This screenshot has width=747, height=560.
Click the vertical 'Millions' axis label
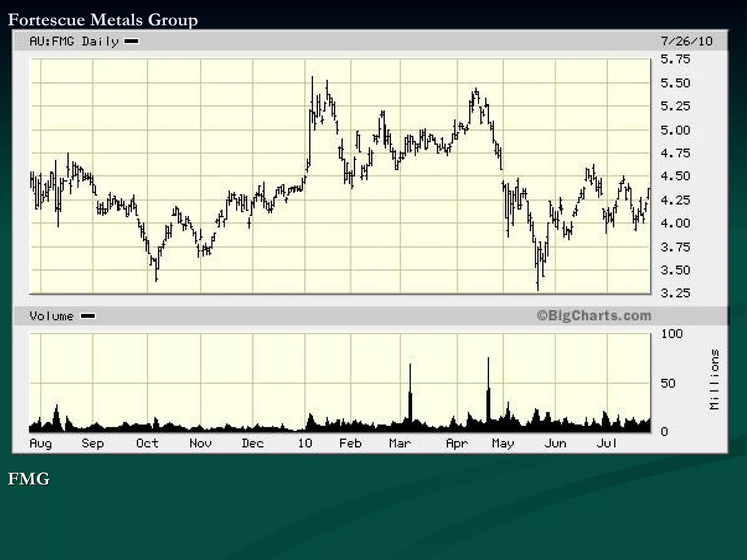click(x=715, y=379)
